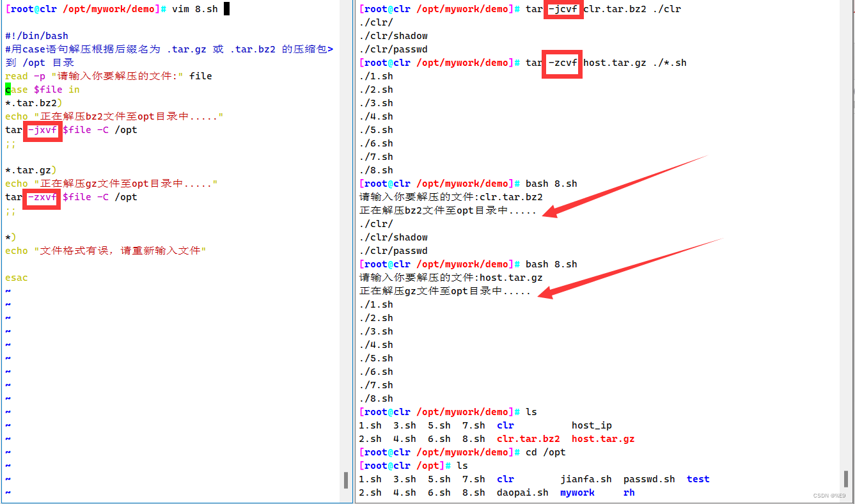Click the echo line with "正在解压gz文件" in vim

click(x=112, y=184)
